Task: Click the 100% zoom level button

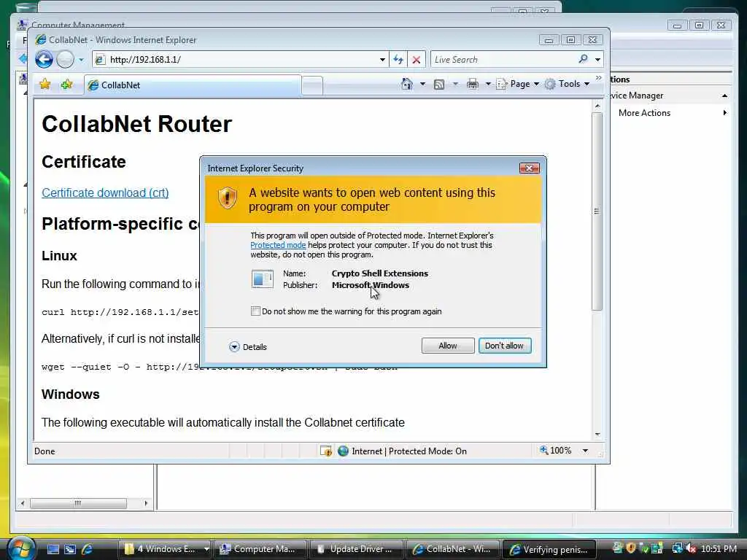Action: (x=555, y=451)
